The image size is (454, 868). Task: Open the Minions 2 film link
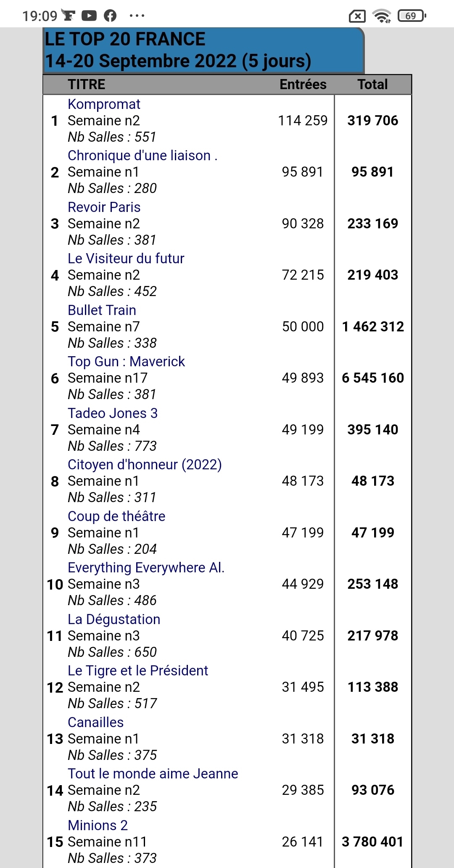pyautogui.click(x=98, y=826)
